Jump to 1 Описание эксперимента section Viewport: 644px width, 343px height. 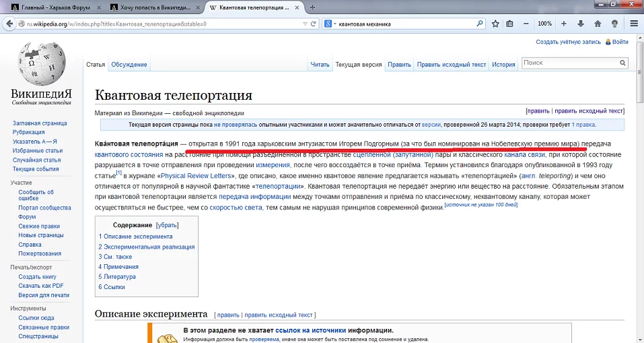tap(135, 237)
